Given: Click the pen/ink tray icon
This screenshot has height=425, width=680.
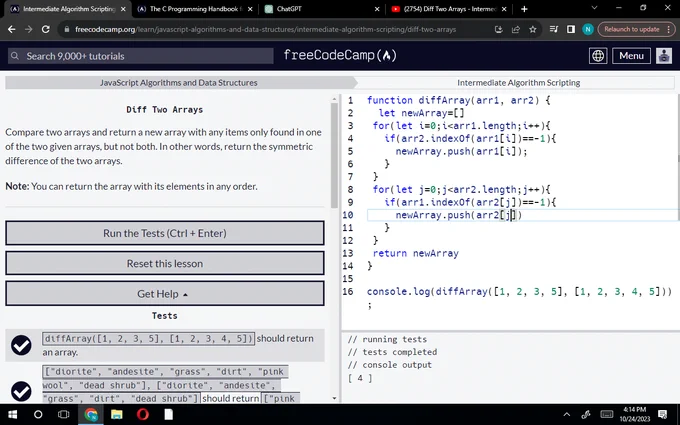Looking at the screenshot, I should [586, 415].
